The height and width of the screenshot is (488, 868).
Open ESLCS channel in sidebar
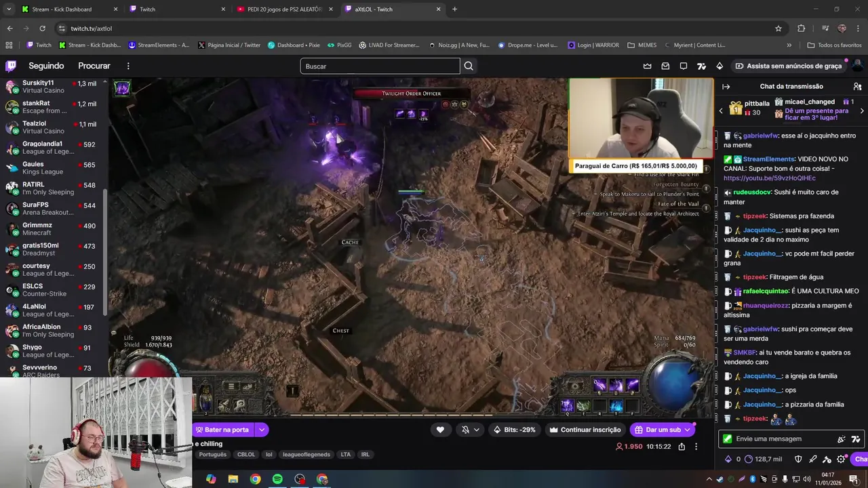(52, 289)
